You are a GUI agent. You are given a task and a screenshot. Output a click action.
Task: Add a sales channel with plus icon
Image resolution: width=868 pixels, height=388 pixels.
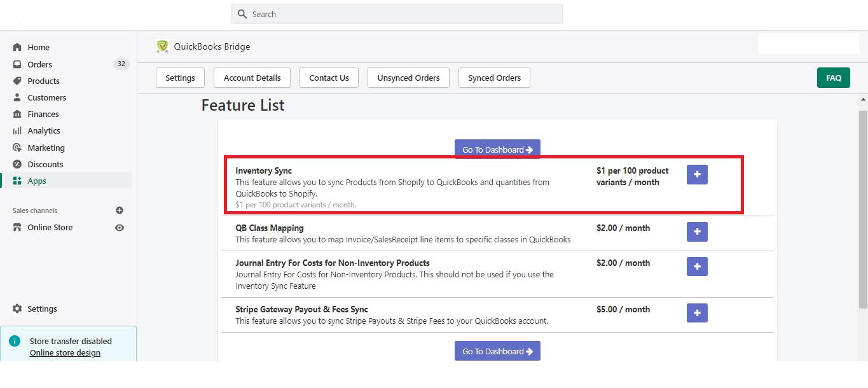pyautogui.click(x=120, y=211)
